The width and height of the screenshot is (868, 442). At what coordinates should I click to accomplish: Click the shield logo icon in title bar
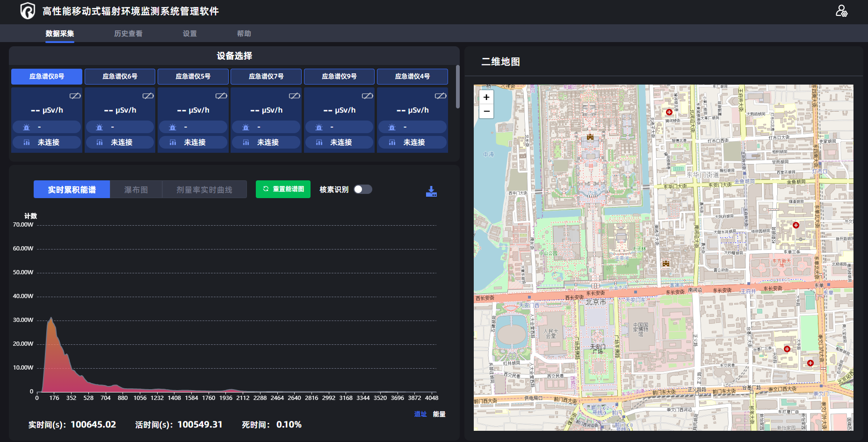[x=28, y=11]
